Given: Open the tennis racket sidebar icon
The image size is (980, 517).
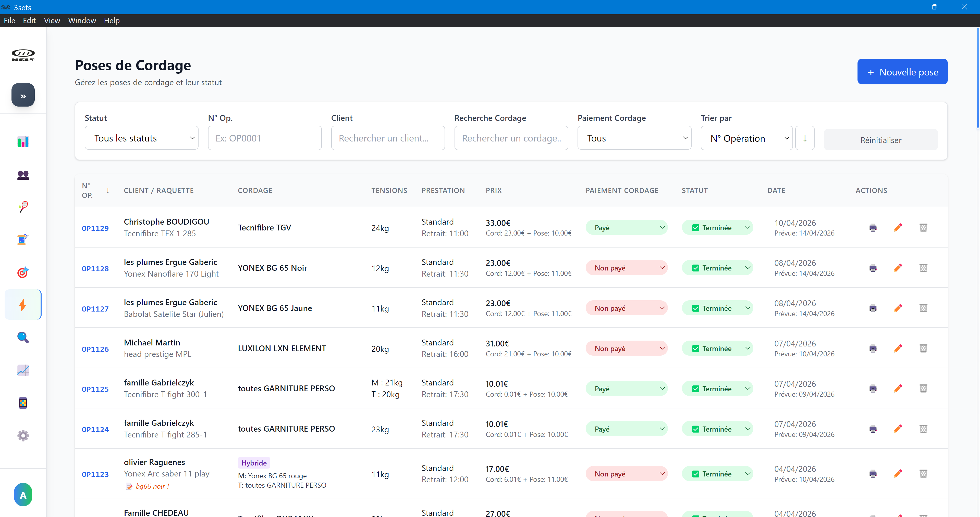Looking at the screenshot, I should [x=23, y=207].
